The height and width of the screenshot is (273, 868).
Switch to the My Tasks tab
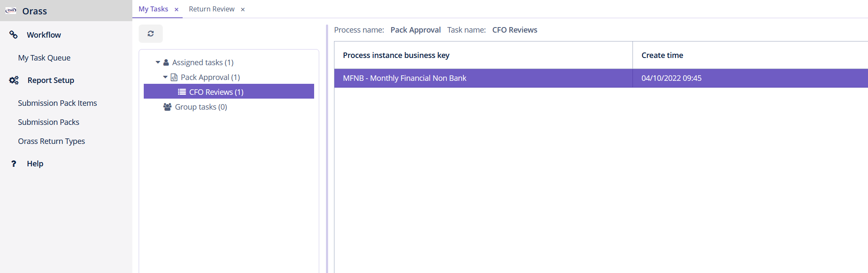[153, 9]
